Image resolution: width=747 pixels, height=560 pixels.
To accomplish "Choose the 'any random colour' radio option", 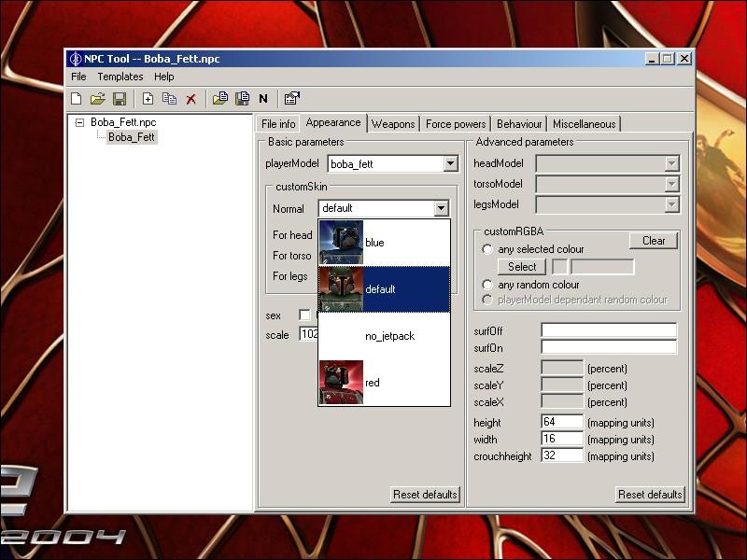I will (487, 285).
